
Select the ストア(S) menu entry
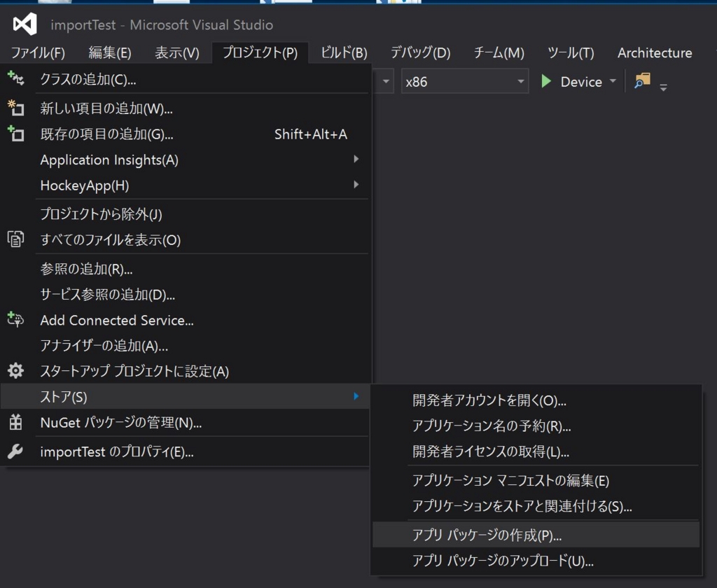pos(185,396)
